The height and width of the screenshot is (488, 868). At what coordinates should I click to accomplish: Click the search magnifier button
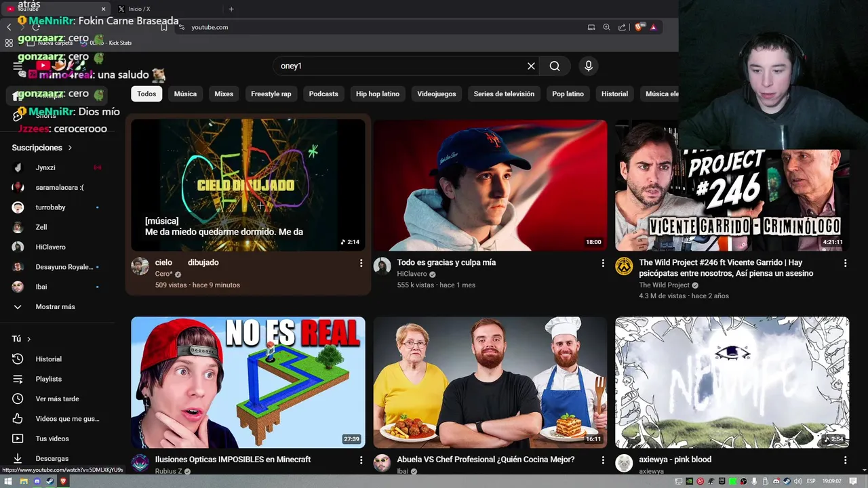coord(555,66)
